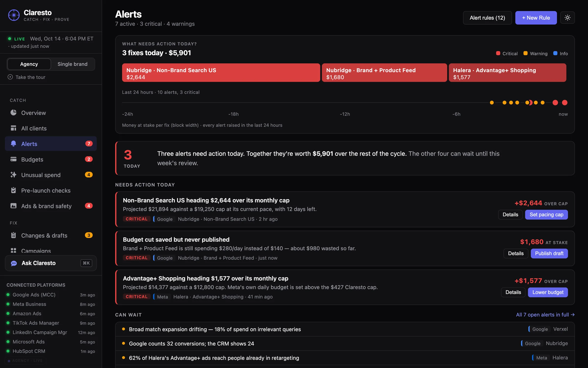This screenshot has height=368, width=588.
Task: Click the Warning legend swatch
Action: [x=525, y=53]
